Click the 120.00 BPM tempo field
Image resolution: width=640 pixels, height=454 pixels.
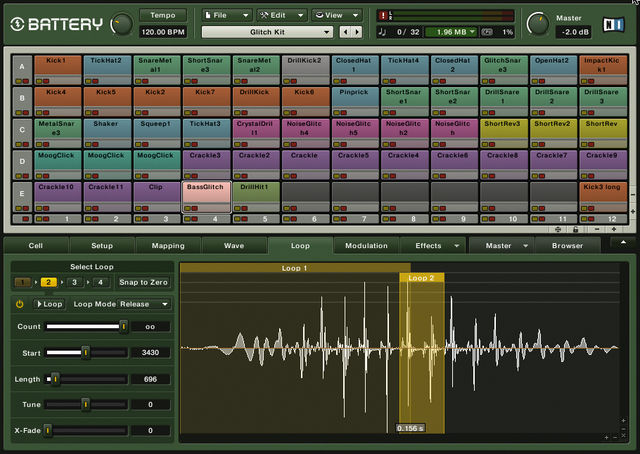click(x=163, y=32)
